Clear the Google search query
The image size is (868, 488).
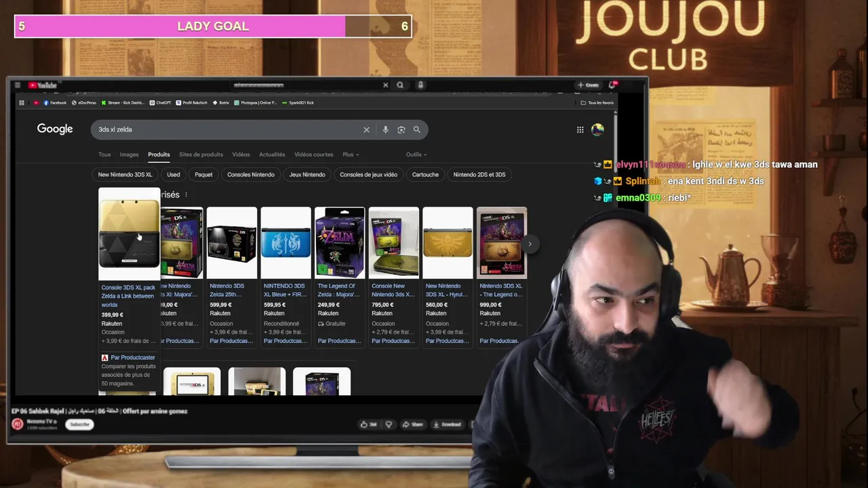[366, 129]
